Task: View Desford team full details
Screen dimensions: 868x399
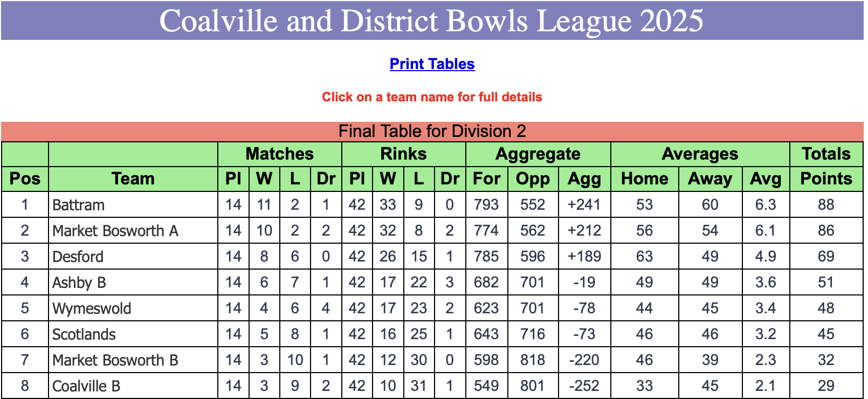Action: [78, 257]
